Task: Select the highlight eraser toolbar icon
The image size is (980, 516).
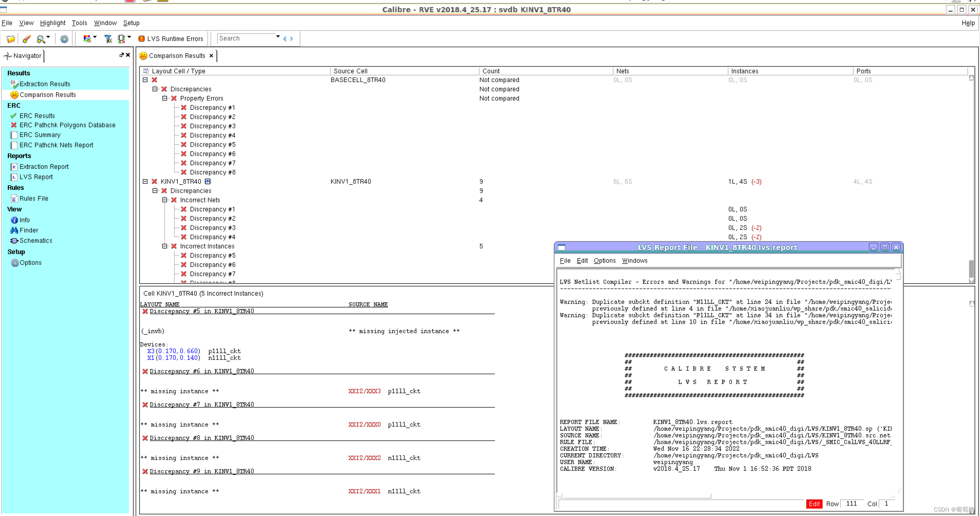Action: [x=26, y=38]
